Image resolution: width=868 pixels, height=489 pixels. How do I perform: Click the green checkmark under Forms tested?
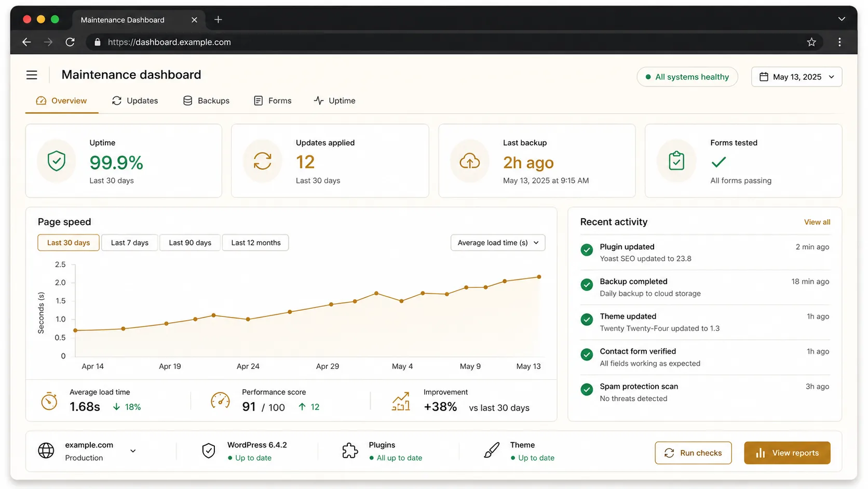[718, 162]
